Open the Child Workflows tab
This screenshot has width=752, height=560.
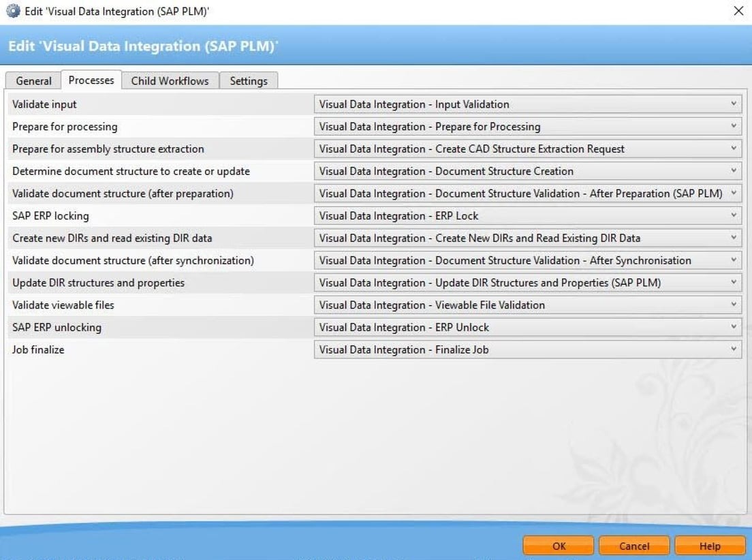[170, 80]
